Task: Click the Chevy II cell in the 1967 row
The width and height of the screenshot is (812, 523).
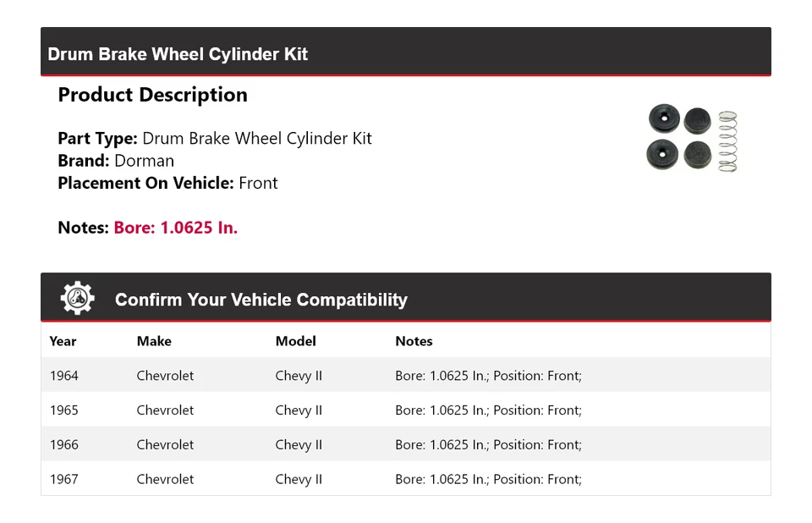Action: [299, 479]
